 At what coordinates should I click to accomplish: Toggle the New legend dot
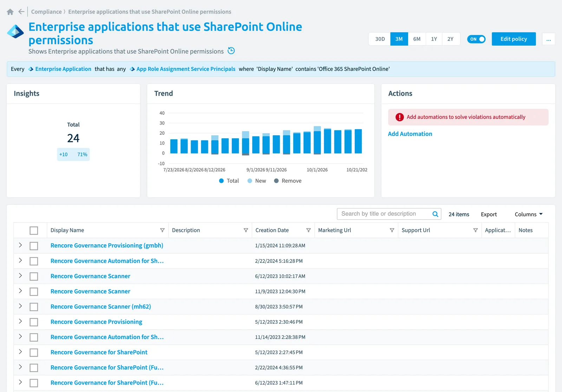click(x=250, y=181)
